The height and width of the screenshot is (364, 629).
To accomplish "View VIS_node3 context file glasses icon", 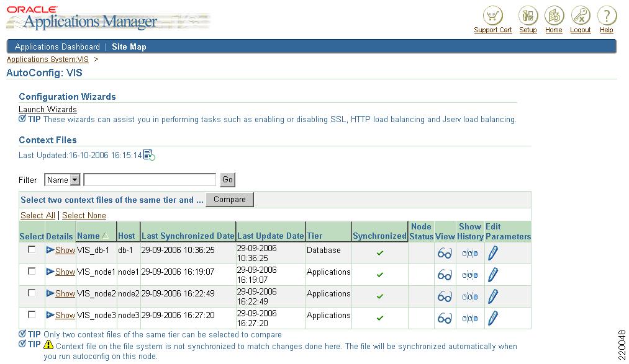I will point(445,318).
